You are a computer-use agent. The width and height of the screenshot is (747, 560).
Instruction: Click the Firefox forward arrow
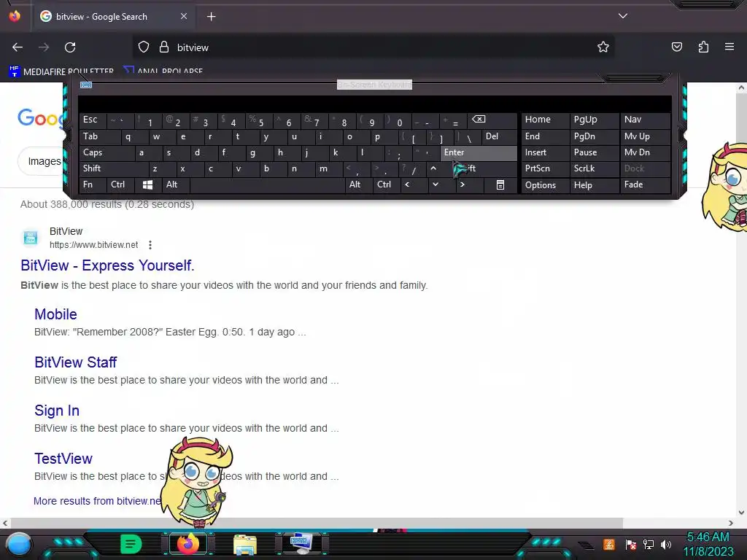44,47
